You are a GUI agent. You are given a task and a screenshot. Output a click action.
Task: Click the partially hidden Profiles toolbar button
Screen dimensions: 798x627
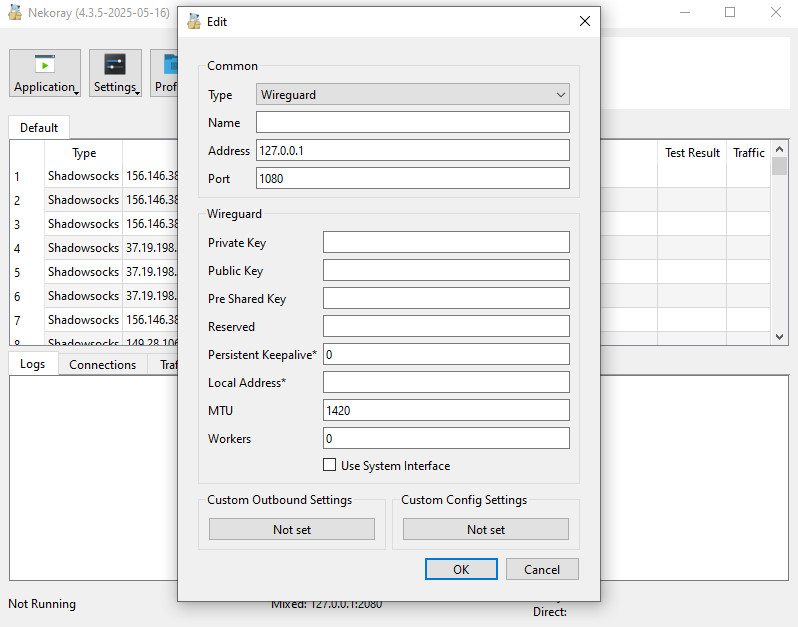click(x=164, y=73)
